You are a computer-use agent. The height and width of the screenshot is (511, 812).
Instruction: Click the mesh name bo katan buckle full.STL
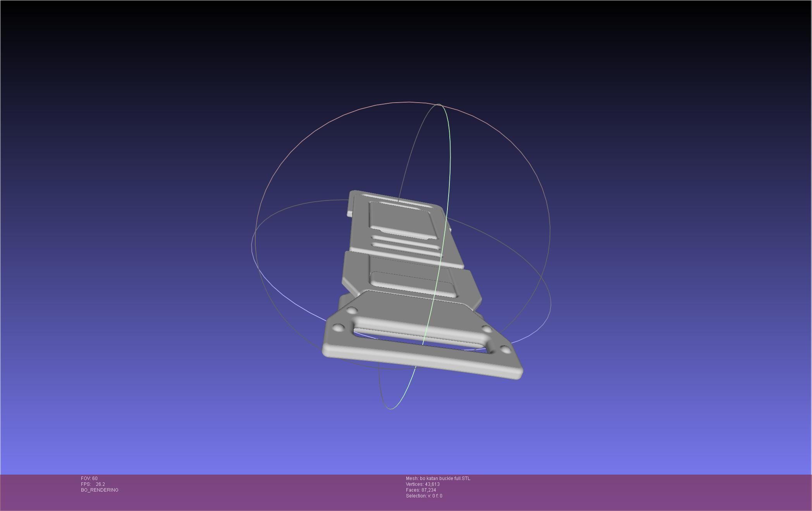point(438,478)
